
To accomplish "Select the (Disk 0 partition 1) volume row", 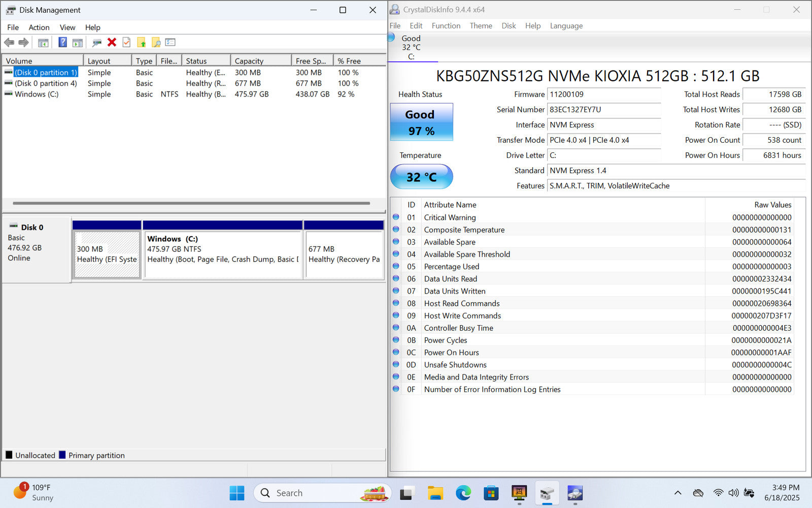I will (x=193, y=73).
